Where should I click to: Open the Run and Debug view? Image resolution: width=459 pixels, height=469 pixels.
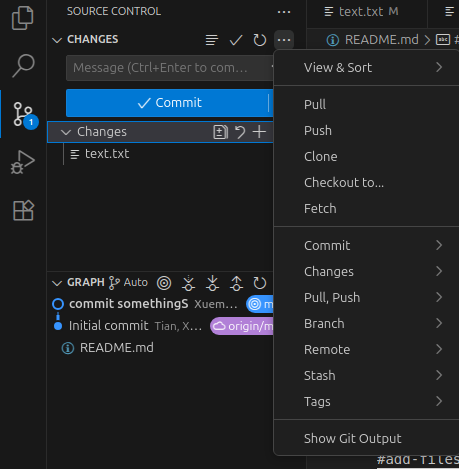click(x=23, y=162)
